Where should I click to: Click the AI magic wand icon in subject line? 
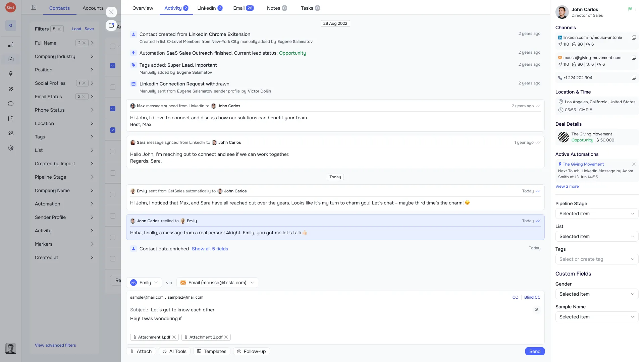(537, 310)
